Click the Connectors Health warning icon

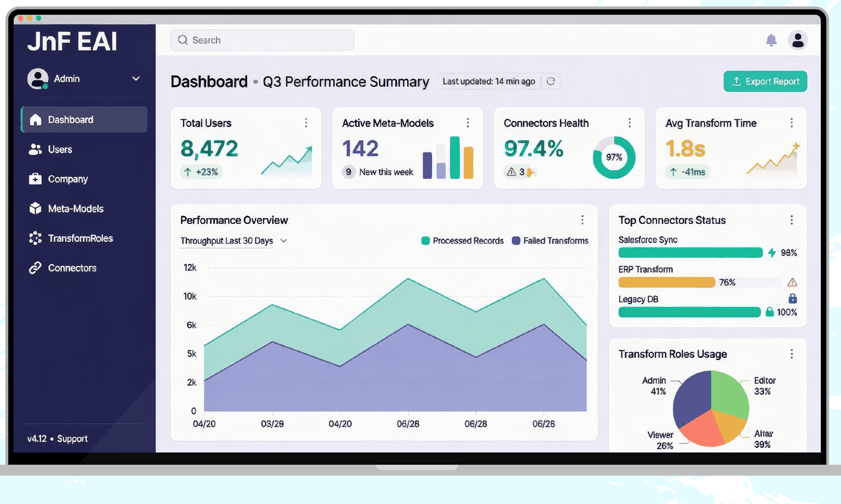click(x=511, y=172)
